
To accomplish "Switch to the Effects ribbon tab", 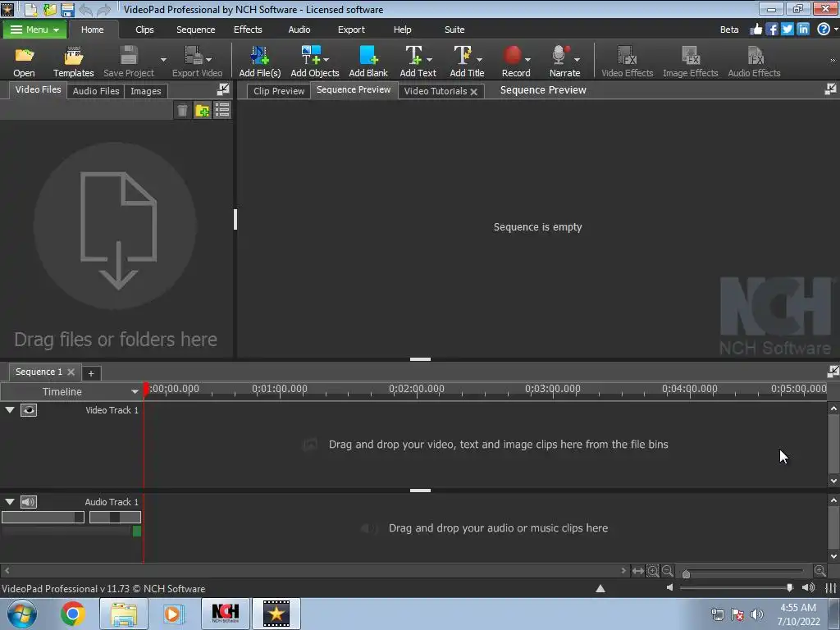I will pos(248,30).
